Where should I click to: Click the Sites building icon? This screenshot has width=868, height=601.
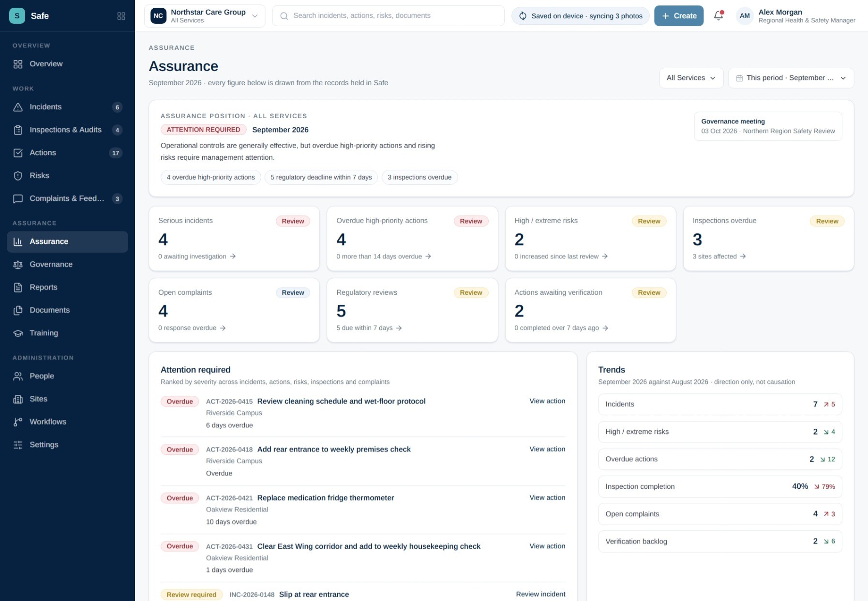[18, 399]
